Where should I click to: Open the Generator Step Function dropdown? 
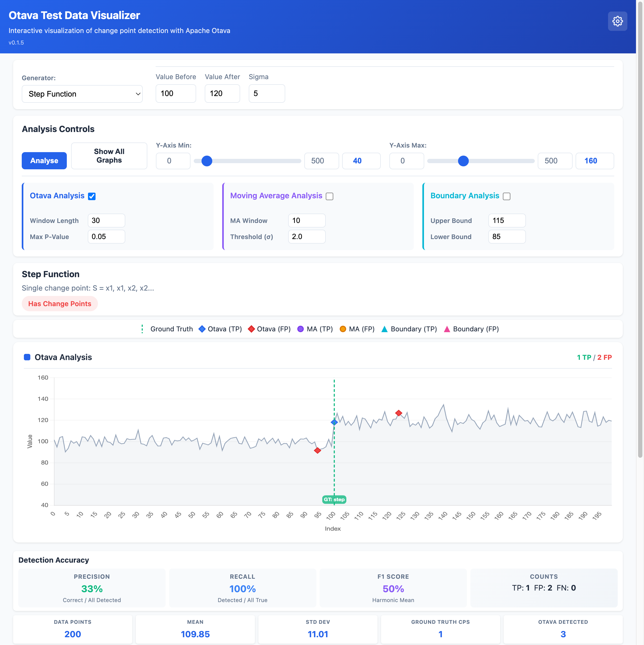point(82,94)
